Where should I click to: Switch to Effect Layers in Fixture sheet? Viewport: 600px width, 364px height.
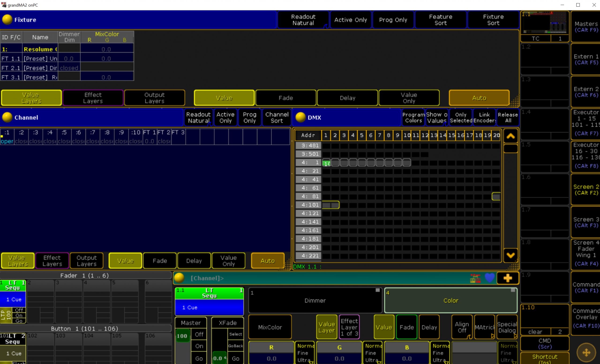(93, 98)
